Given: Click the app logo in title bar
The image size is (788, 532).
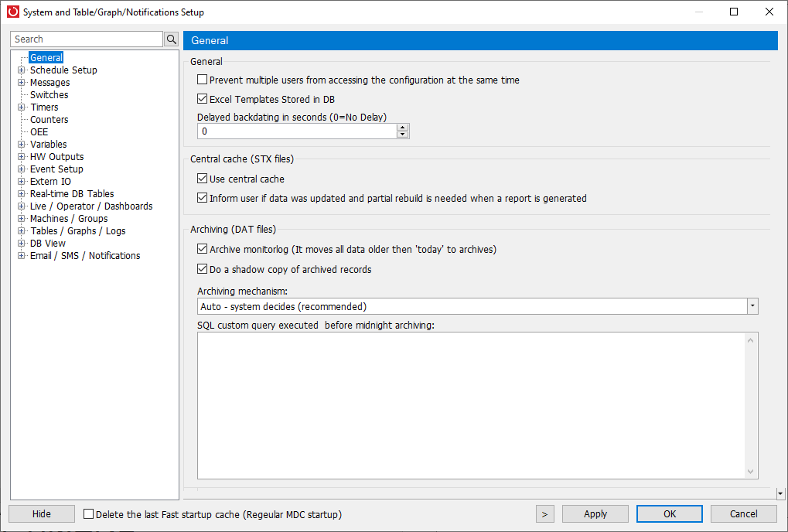Looking at the screenshot, I should coord(13,12).
